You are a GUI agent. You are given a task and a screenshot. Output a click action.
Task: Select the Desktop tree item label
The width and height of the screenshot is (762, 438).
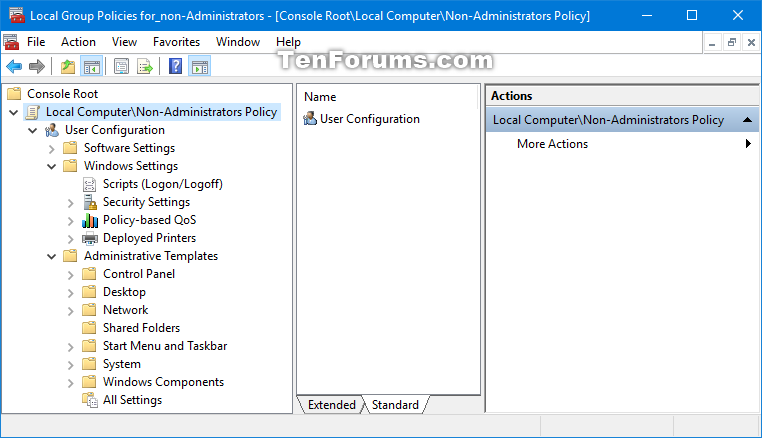click(x=124, y=292)
